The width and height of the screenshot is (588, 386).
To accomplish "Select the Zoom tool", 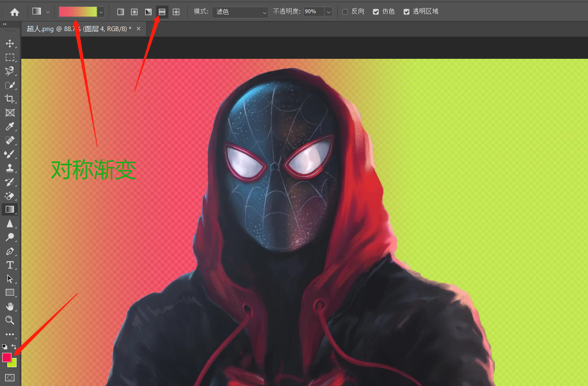I will [10, 320].
